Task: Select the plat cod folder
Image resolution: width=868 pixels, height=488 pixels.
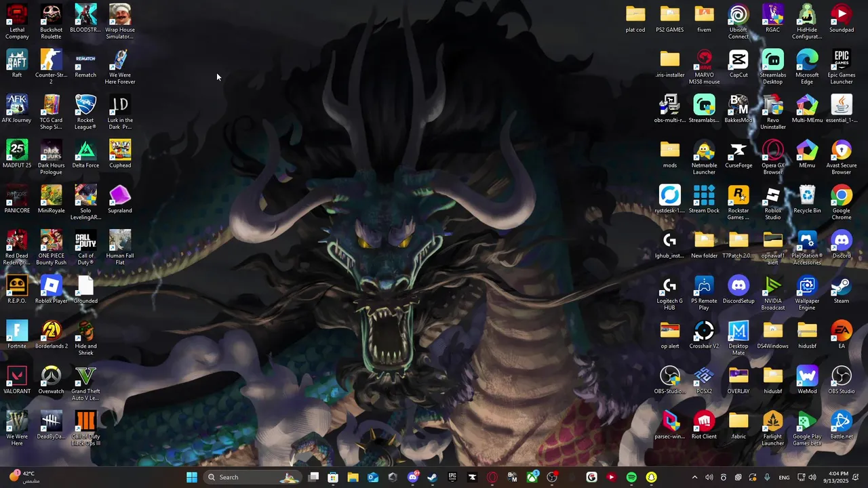Action: (635, 19)
